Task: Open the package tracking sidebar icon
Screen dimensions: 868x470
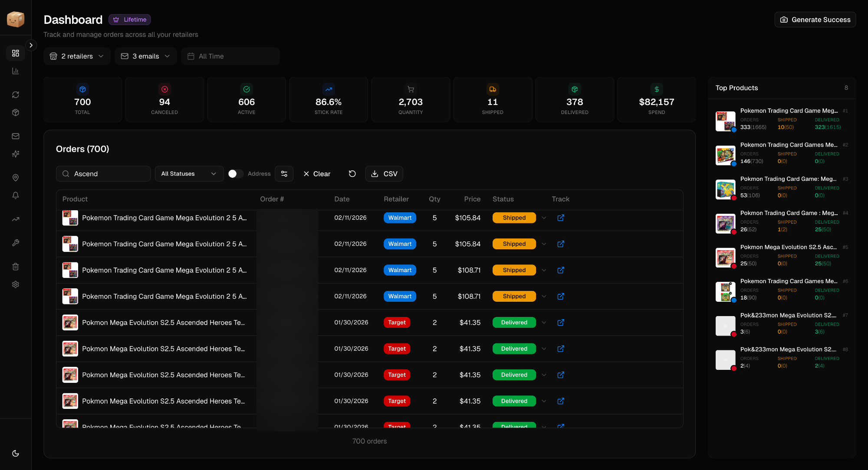Action: pyautogui.click(x=16, y=112)
